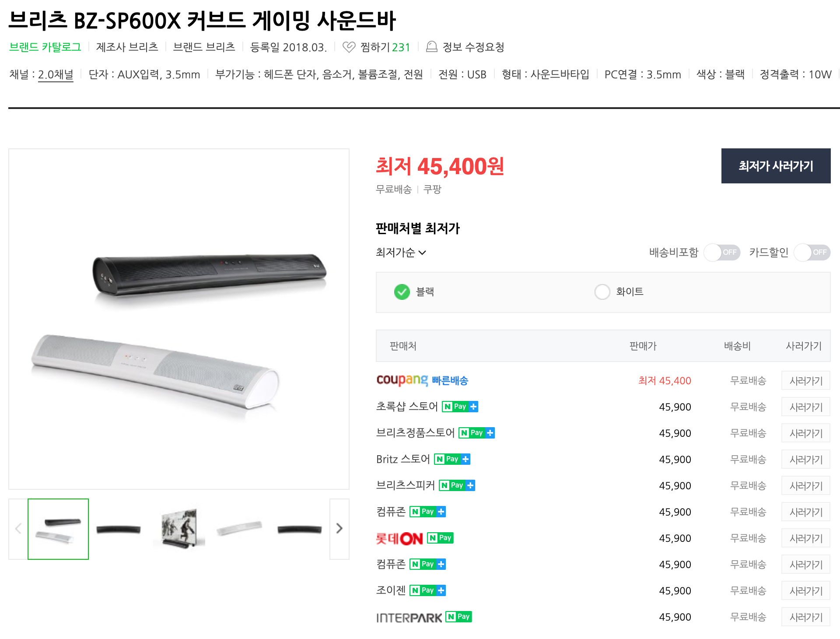Screen dimensions: 840x639
Task: Show next thumbnails with right arrow
Action: [339, 529]
